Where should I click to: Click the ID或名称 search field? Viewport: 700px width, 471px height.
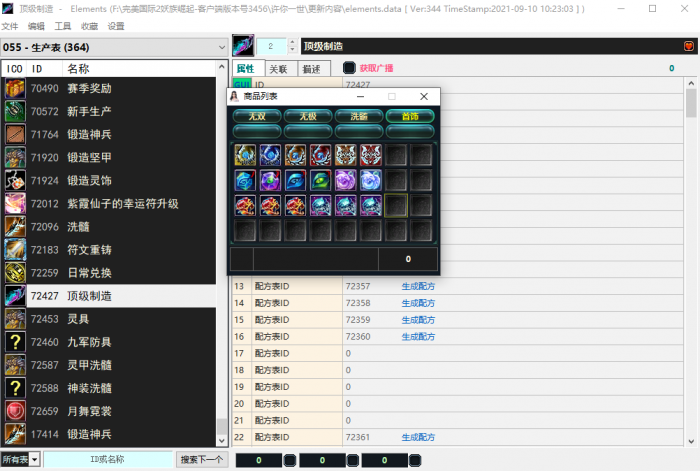pyautogui.click(x=108, y=459)
